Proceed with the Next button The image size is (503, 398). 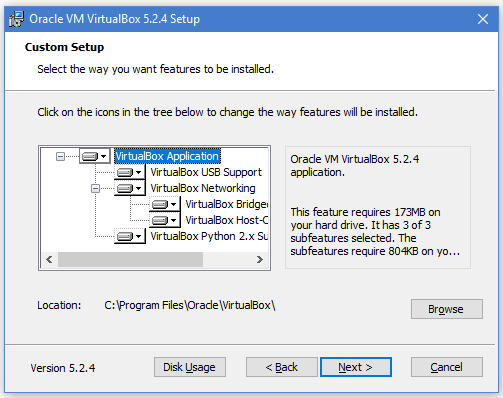click(x=356, y=367)
